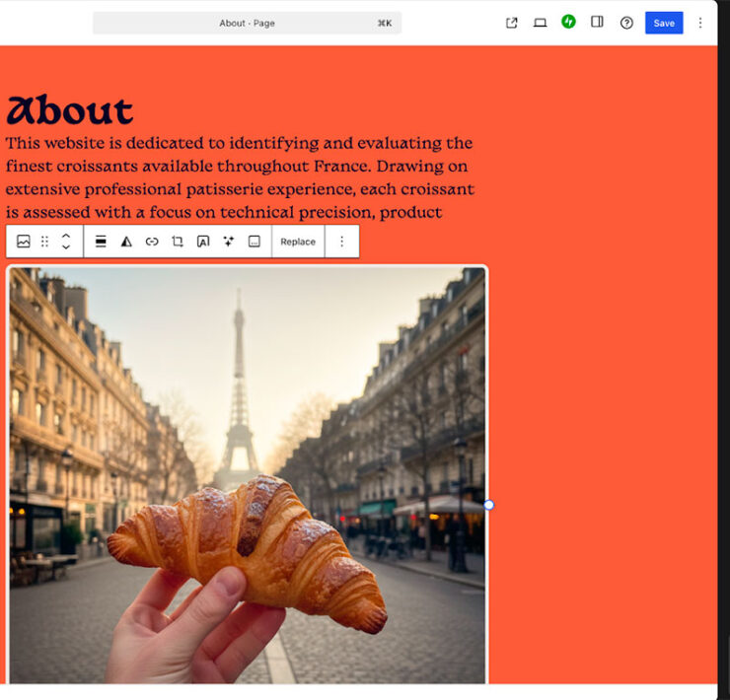
Task: Click the Image block type icon
Action: [x=24, y=242]
